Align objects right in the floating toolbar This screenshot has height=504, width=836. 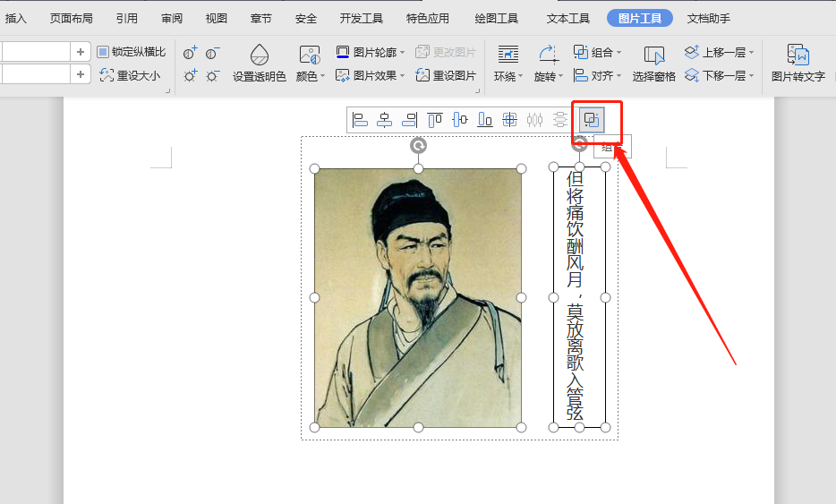point(409,120)
